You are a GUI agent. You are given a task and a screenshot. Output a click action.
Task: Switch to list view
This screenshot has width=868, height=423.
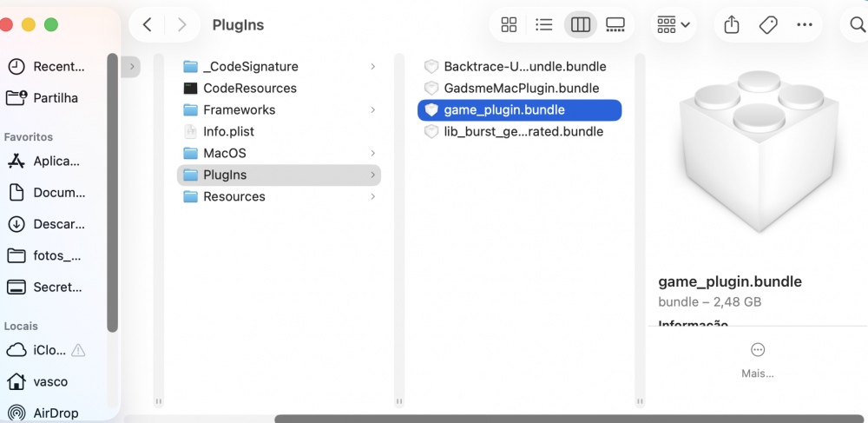pyautogui.click(x=544, y=25)
